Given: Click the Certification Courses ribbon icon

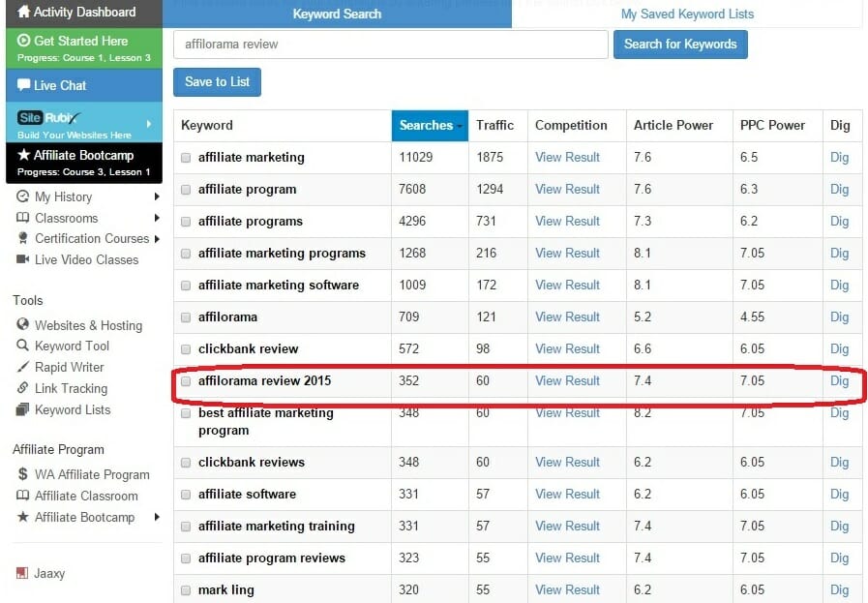Looking at the screenshot, I should tap(22, 238).
